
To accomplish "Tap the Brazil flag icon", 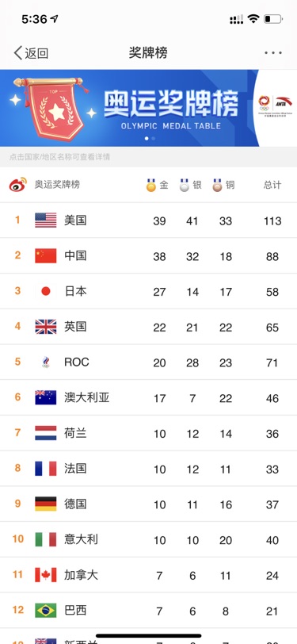I will coord(45,610).
